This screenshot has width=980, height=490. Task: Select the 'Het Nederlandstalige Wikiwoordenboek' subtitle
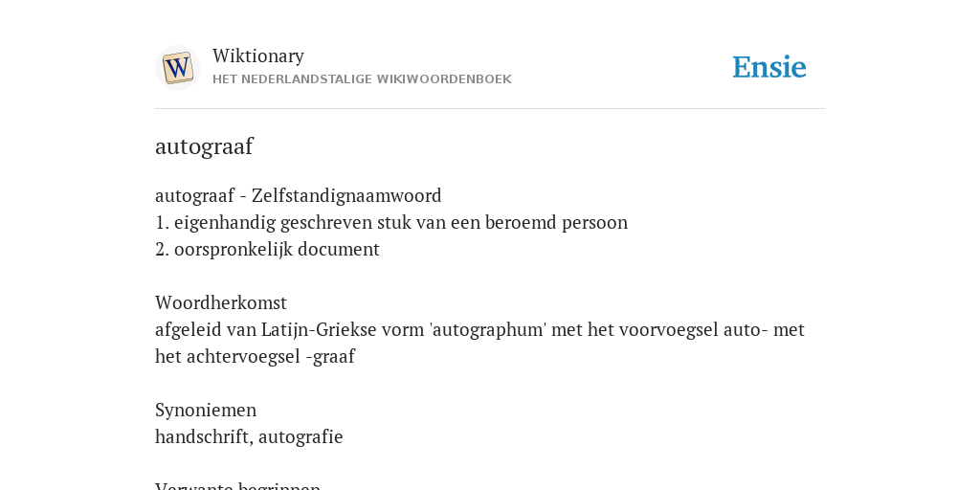pos(362,79)
